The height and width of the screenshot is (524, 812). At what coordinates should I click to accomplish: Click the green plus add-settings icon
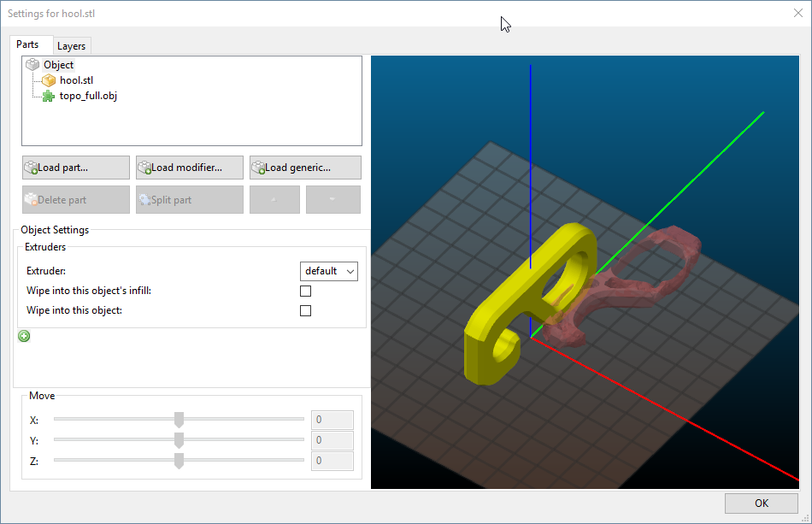coord(24,336)
